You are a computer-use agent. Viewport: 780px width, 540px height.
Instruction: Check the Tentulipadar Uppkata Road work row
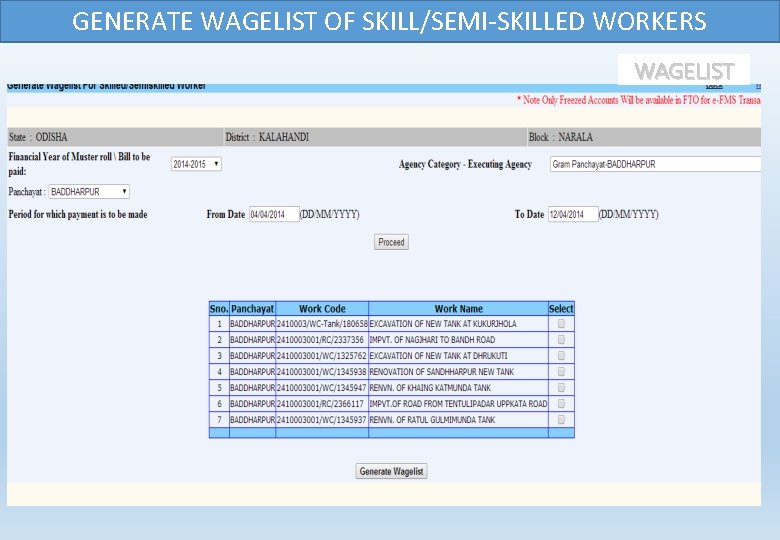point(561,403)
